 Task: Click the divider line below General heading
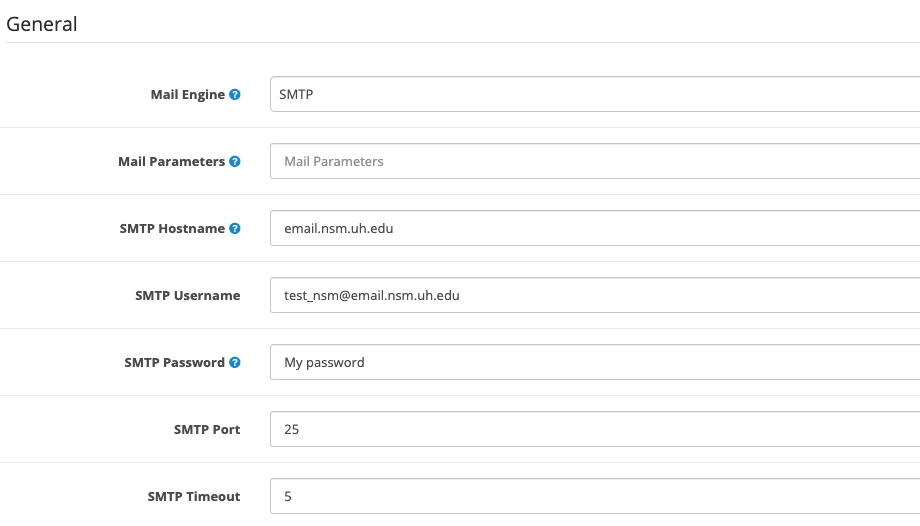pyautogui.click(x=463, y=42)
